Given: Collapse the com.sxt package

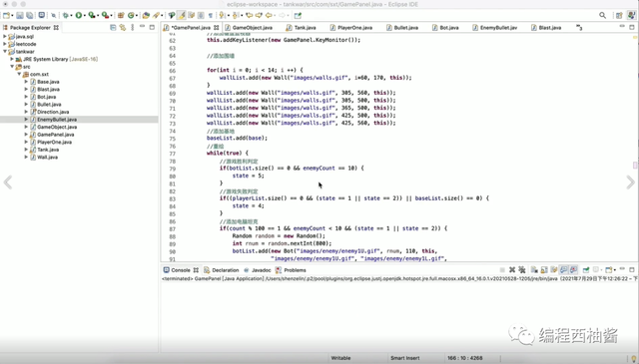Looking at the screenshot, I should coord(19,74).
